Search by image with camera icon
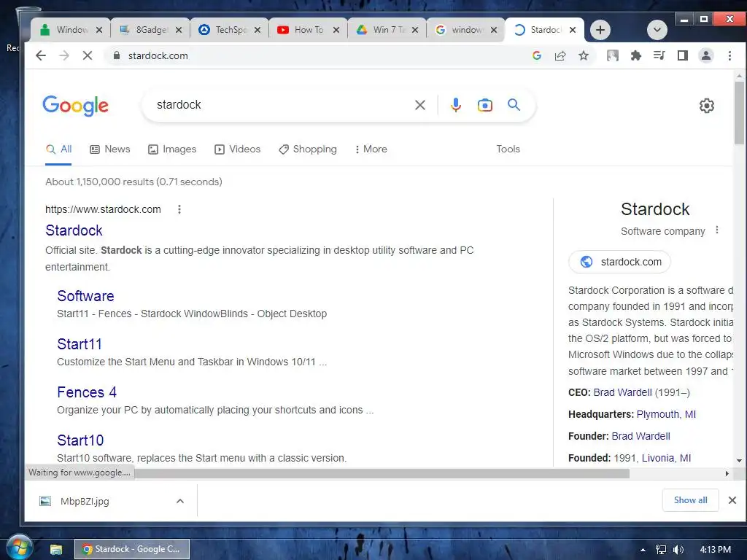This screenshot has height=560, width=747. pyautogui.click(x=484, y=105)
